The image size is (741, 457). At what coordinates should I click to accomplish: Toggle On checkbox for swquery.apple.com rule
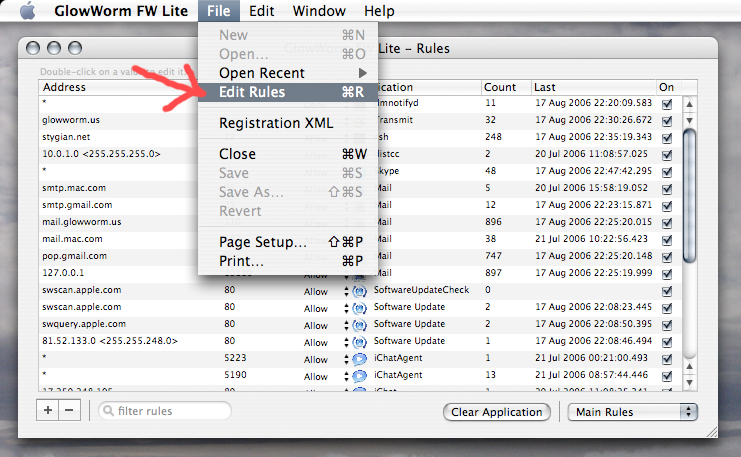[667, 325]
